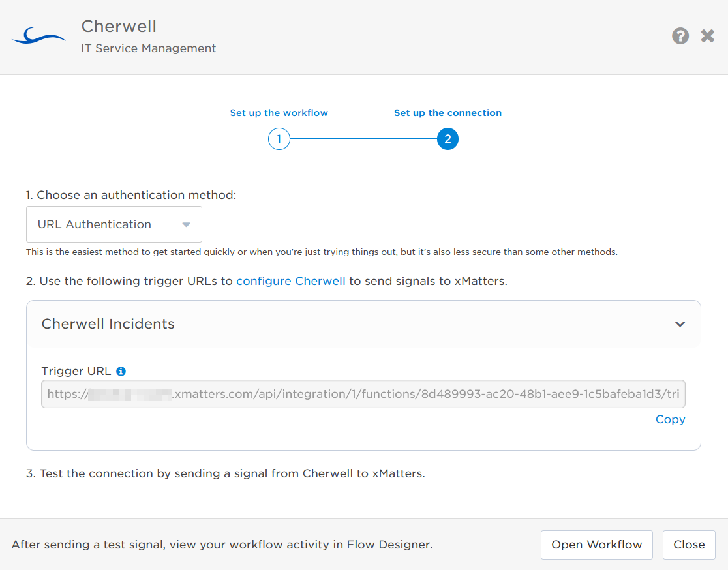
Task: Collapse Cherwell Incidents using the chevron
Action: (680, 324)
